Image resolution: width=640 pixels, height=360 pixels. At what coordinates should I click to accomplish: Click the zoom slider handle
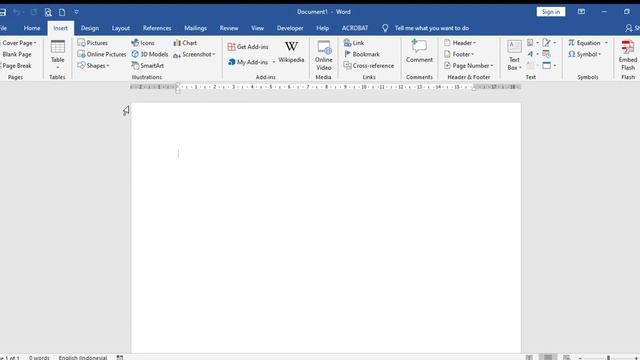click(608, 358)
